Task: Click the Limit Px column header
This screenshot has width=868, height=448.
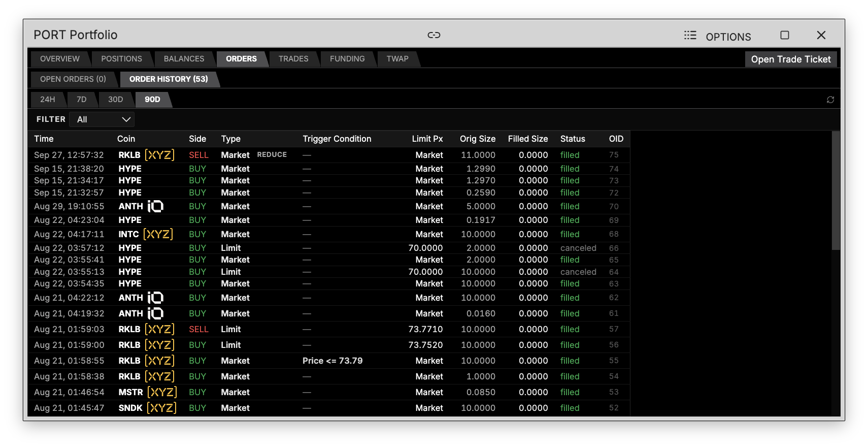Action: [427, 139]
